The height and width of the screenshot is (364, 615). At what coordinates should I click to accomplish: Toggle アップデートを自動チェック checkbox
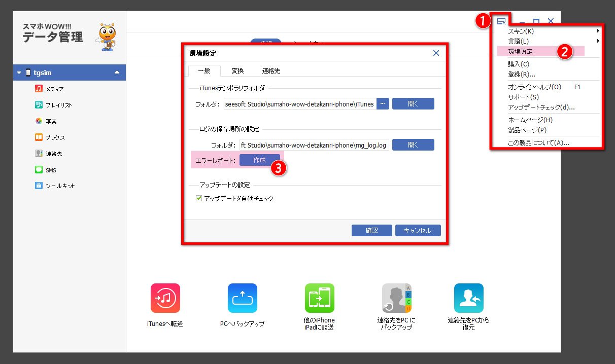click(199, 199)
